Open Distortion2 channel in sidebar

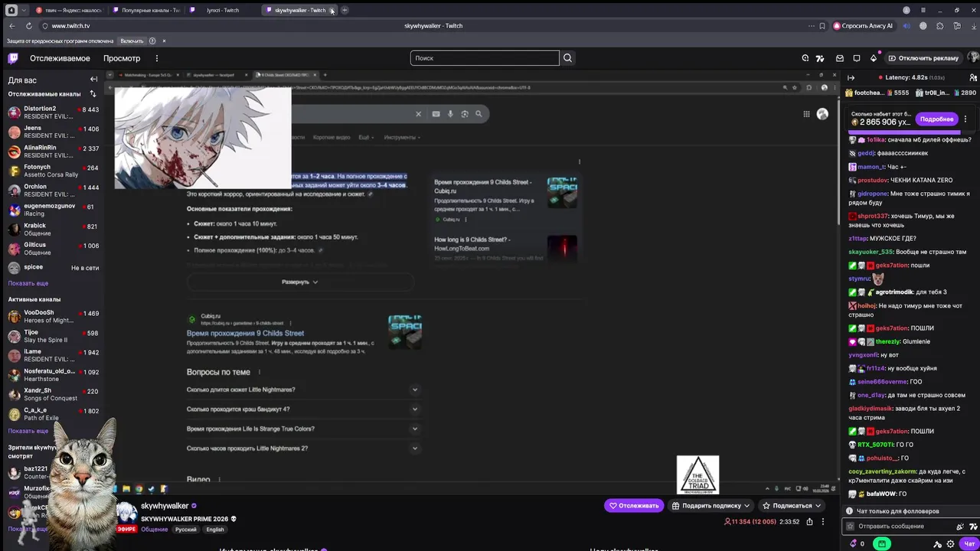(53, 112)
